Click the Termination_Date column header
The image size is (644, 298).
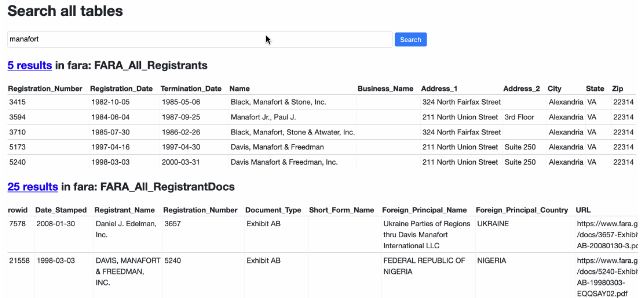[x=191, y=89]
